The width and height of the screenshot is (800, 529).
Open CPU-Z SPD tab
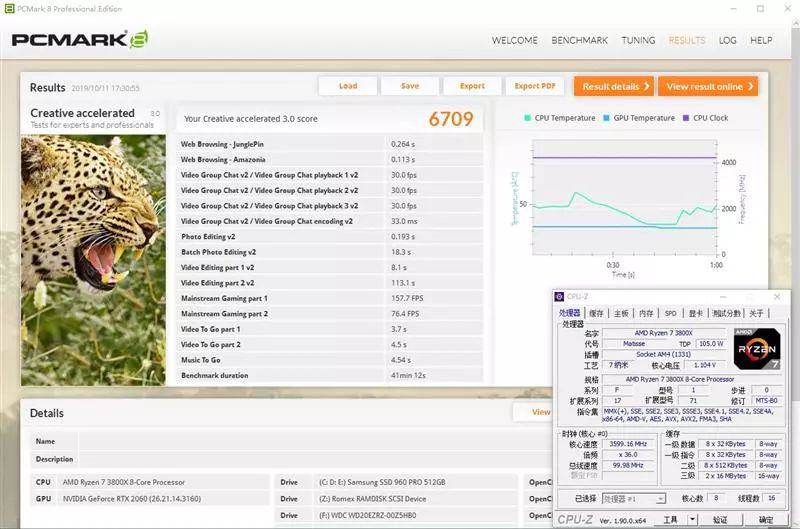coord(670,313)
